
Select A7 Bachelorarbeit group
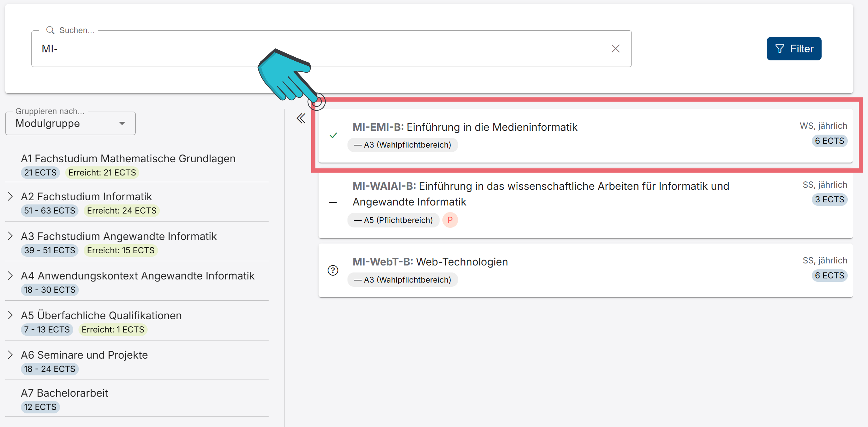64,393
